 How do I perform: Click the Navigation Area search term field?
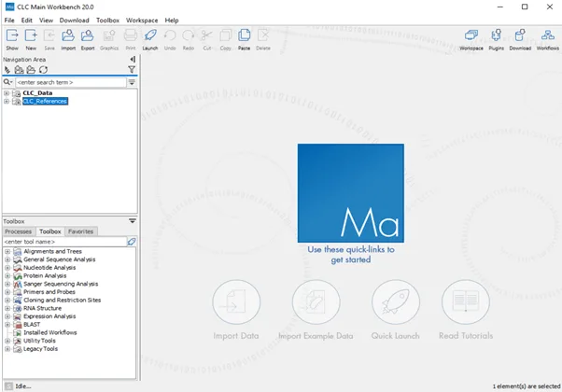coord(71,82)
